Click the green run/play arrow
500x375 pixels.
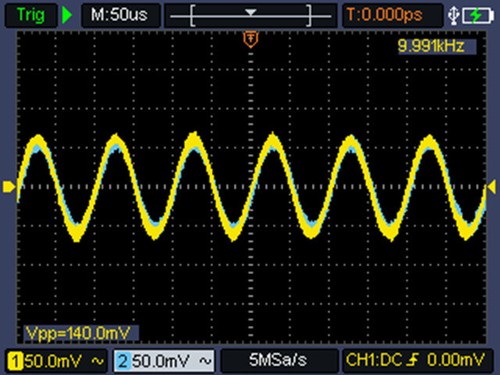coord(67,15)
